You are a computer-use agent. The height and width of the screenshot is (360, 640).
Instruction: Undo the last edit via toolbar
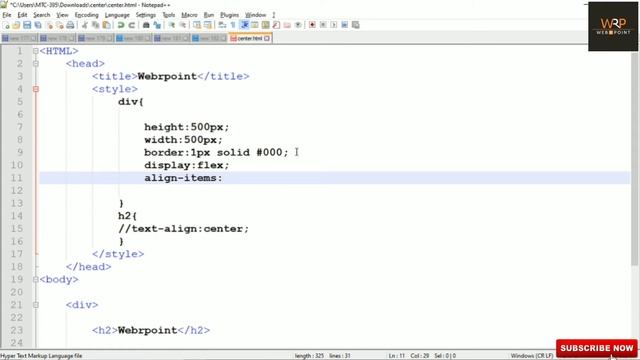(121, 25)
